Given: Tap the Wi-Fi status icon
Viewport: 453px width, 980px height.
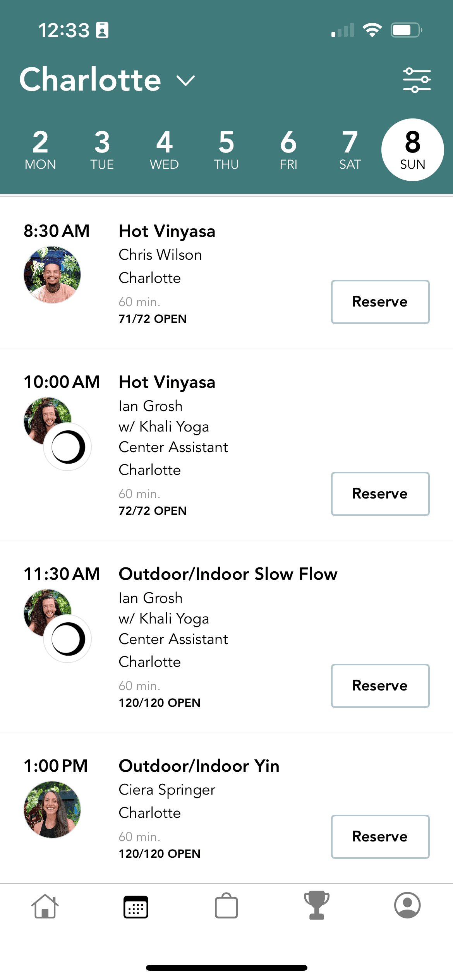Looking at the screenshot, I should click(x=372, y=30).
